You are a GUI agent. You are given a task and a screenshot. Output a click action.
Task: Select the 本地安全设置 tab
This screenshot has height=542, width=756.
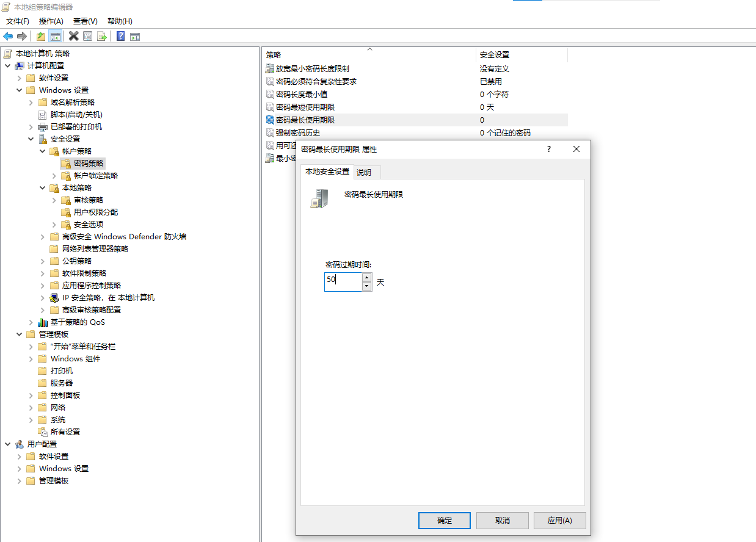tap(327, 172)
